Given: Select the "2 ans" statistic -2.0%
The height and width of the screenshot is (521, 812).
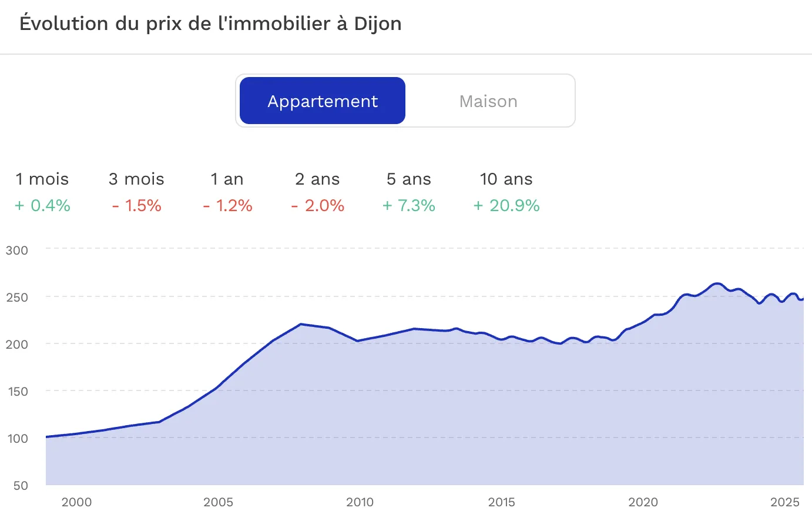Looking at the screenshot, I should pos(317,206).
